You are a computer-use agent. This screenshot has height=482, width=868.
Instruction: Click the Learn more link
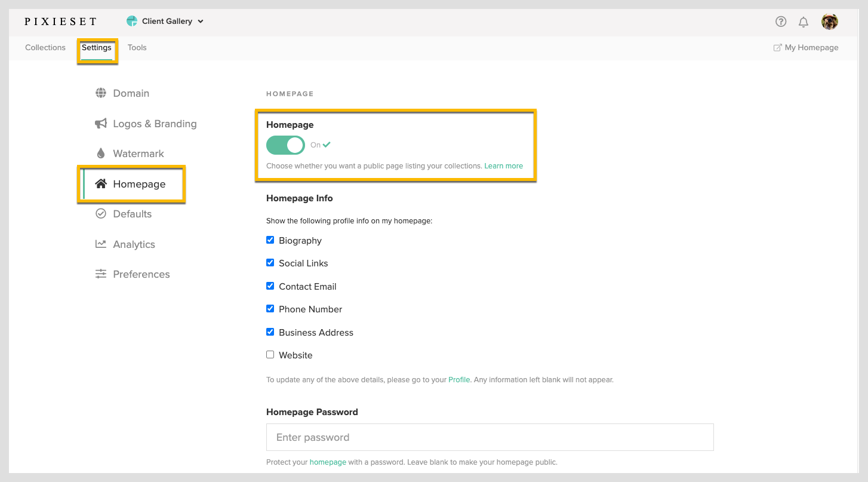tap(503, 166)
